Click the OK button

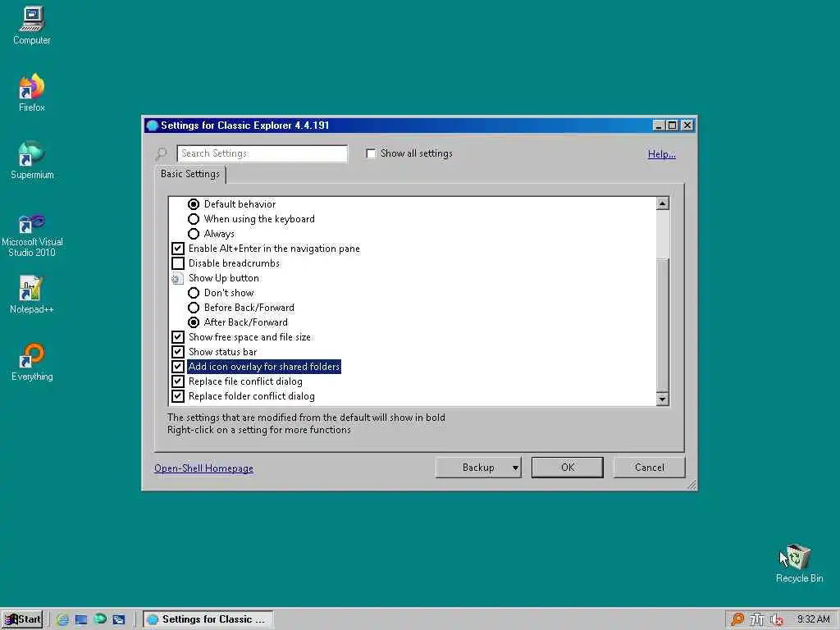[568, 468]
